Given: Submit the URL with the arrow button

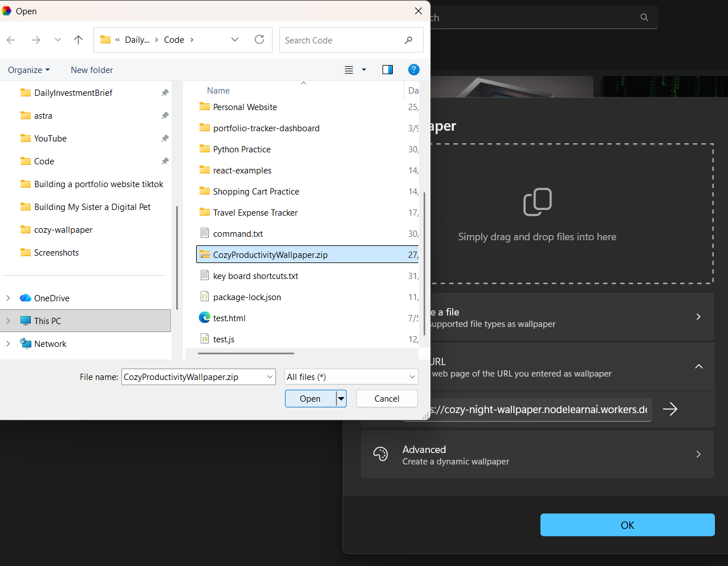Looking at the screenshot, I should coord(670,409).
